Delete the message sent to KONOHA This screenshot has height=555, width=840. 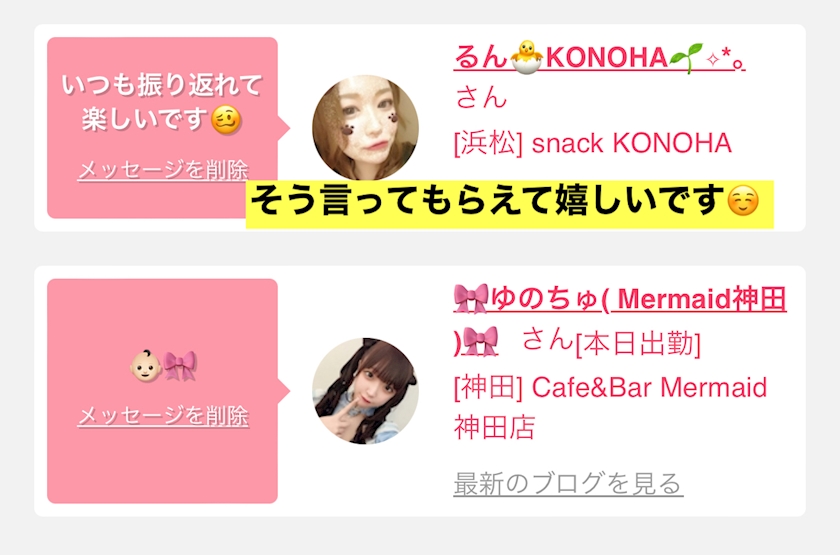(163, 171)
